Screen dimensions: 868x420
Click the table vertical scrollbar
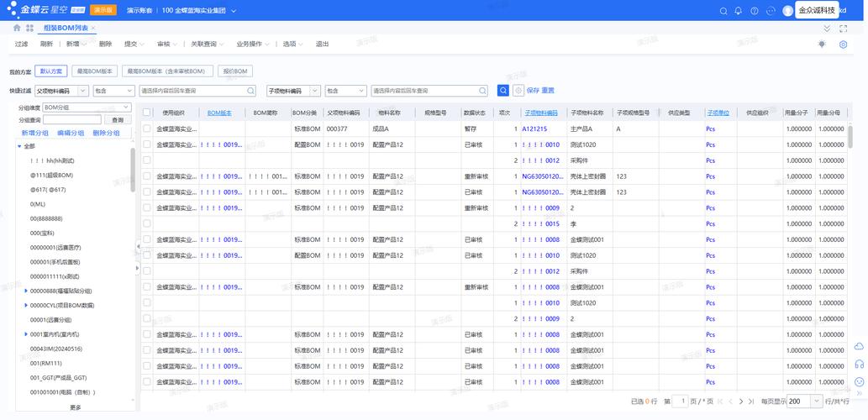850,137
